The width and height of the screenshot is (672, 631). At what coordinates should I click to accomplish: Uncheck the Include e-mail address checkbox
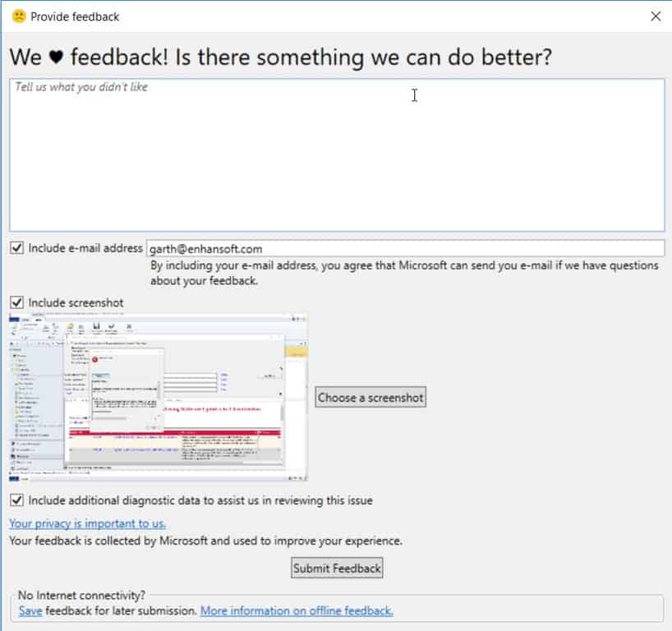coord(17,247)
